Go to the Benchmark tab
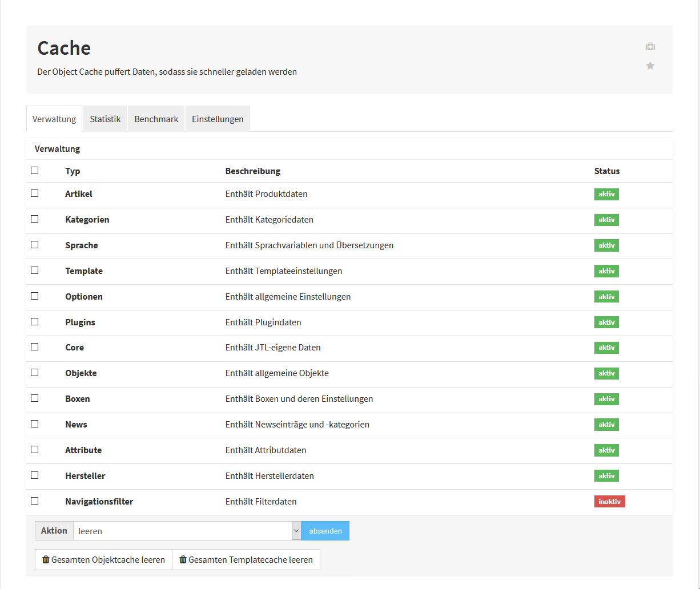 click(x=156, y=119)
